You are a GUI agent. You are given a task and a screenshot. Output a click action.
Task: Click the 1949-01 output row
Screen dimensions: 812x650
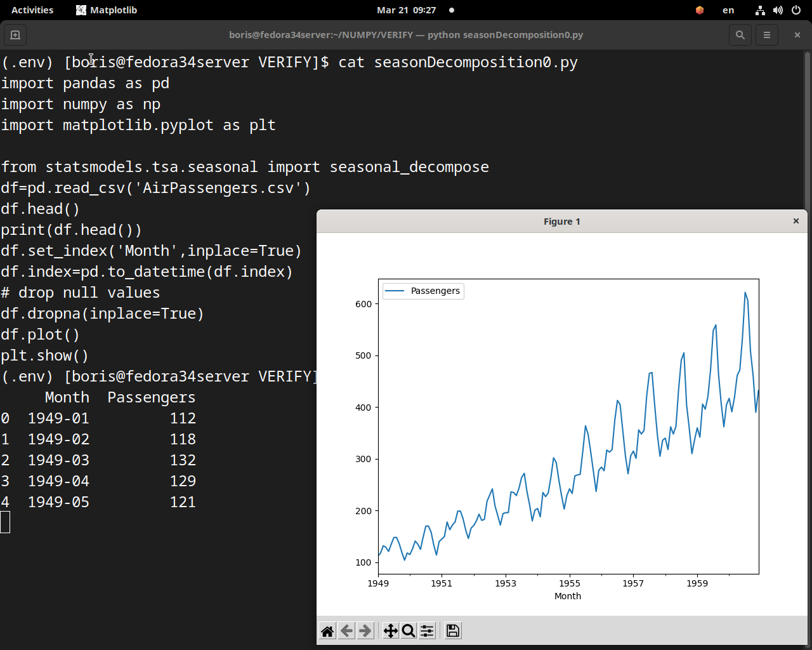98,418
